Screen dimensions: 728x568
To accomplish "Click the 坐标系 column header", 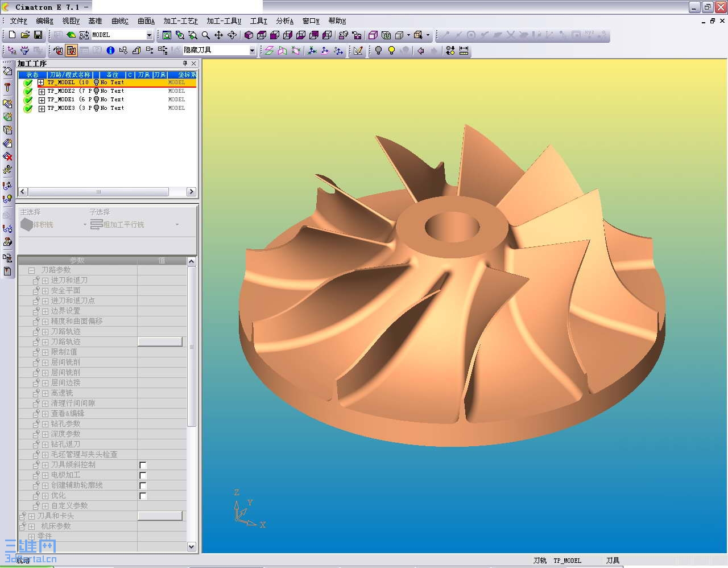I will (183, 75).
